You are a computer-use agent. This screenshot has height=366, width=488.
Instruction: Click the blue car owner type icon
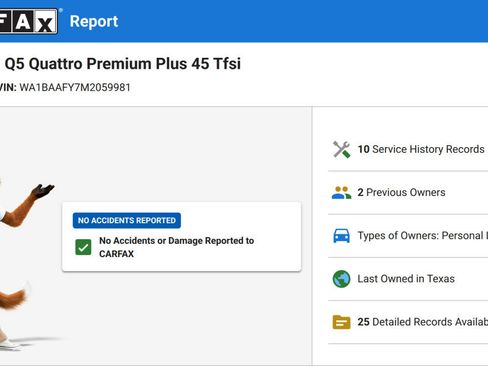pyautogui.click(x=341, y=236)
